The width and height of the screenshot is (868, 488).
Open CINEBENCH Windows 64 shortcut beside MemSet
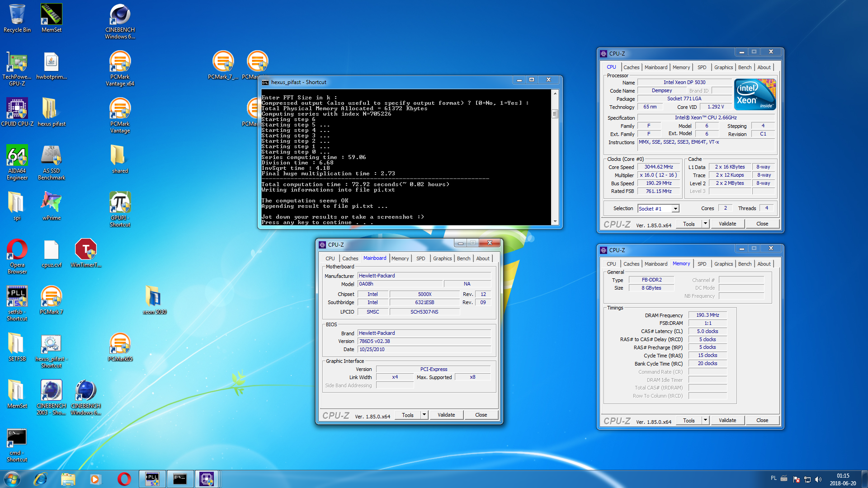click(120, 21)
